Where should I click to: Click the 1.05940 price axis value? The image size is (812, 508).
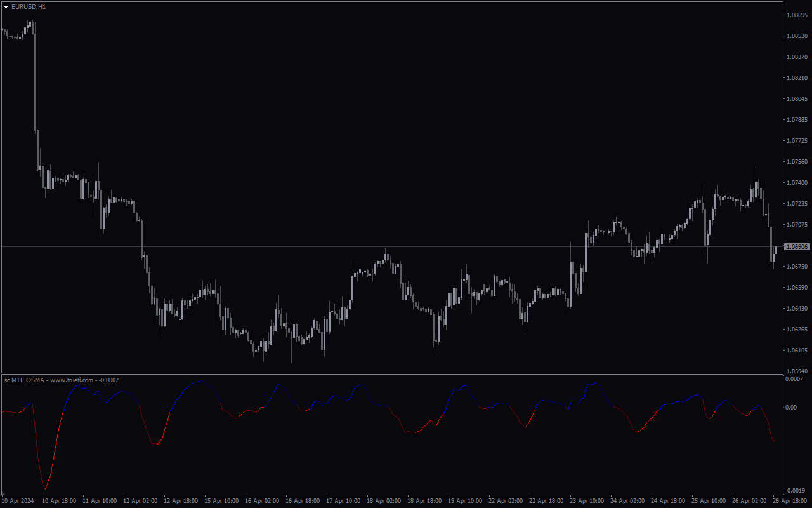click(797, 371)
